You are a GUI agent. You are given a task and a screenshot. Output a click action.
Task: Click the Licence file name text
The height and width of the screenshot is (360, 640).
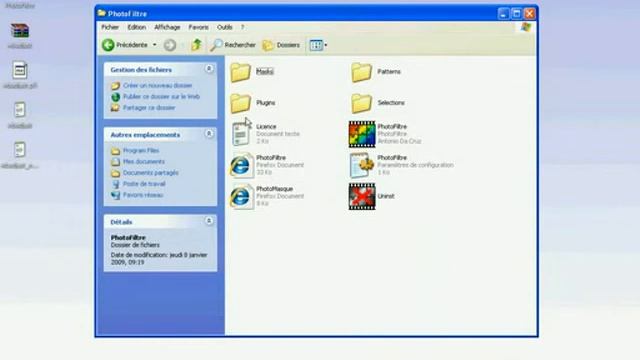coord(266,127)
